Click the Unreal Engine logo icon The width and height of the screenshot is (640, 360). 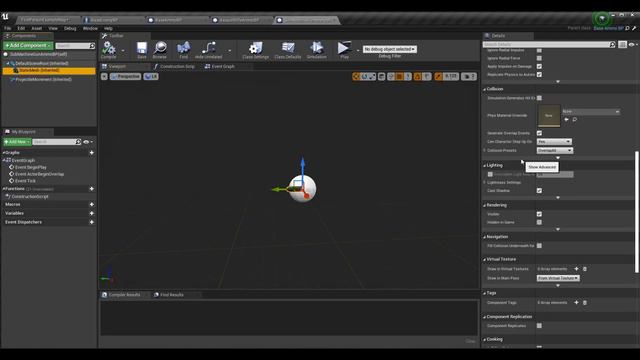pyautogui.click(x=5, y=17)
